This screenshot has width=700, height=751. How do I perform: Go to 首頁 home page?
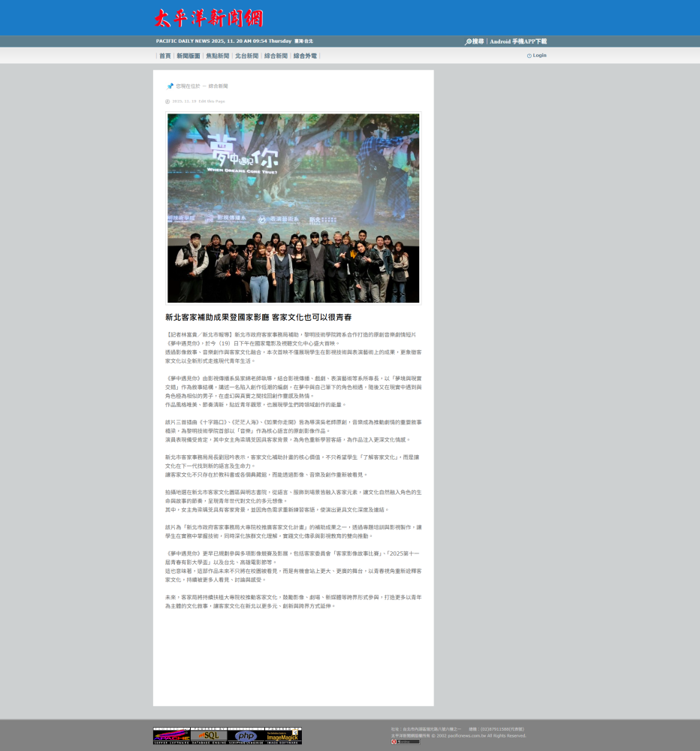164,56
